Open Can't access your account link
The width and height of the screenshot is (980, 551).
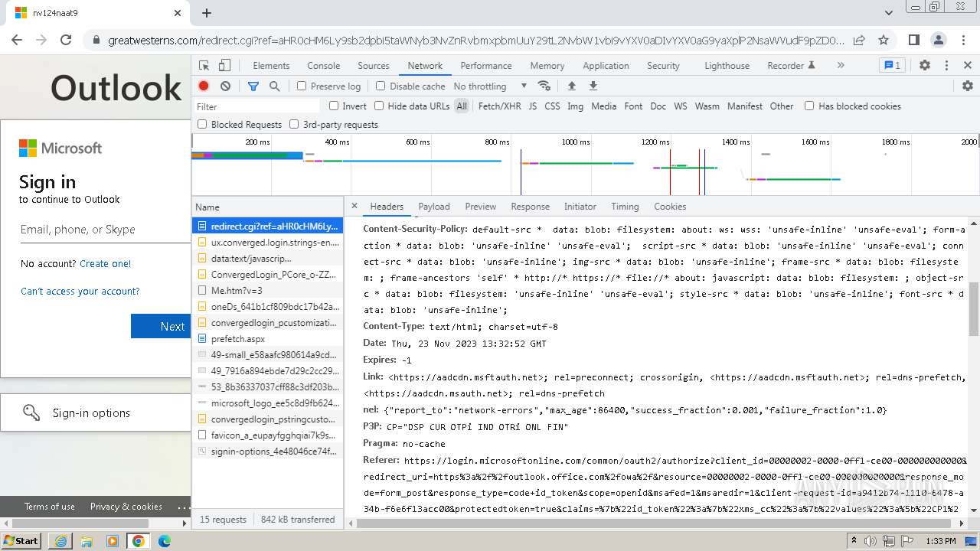point(80,291)
